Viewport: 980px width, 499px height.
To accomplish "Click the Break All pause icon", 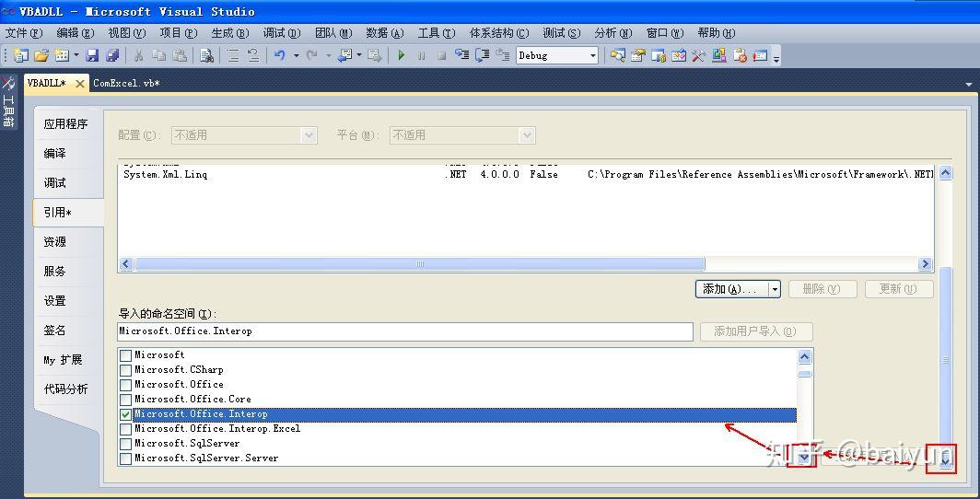I will tap(421, 55).
